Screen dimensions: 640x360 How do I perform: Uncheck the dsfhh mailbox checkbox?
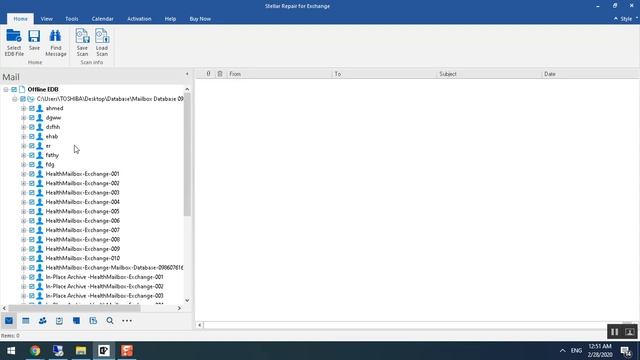click(x=32, y=127)
